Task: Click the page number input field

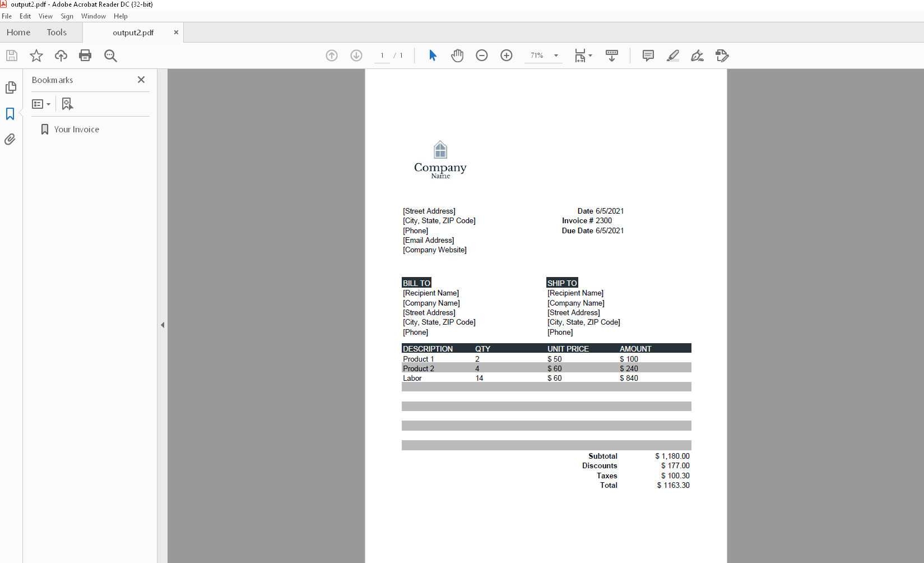Action: 382,56
